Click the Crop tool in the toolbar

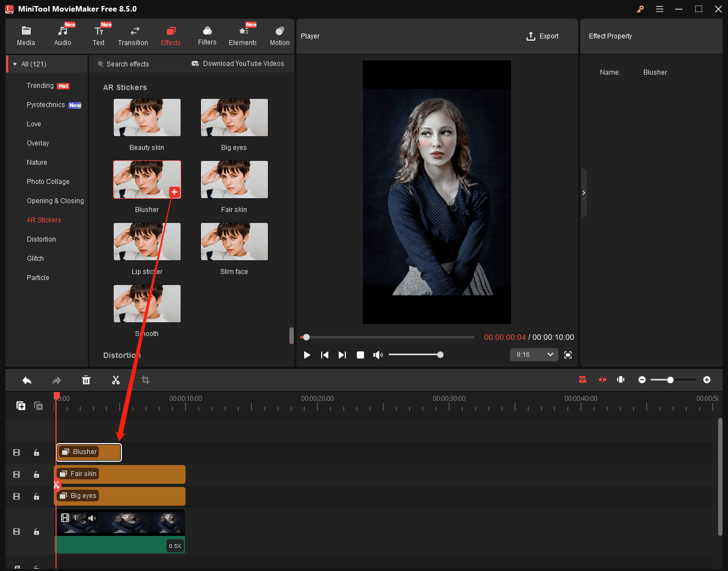click(145, 379)
